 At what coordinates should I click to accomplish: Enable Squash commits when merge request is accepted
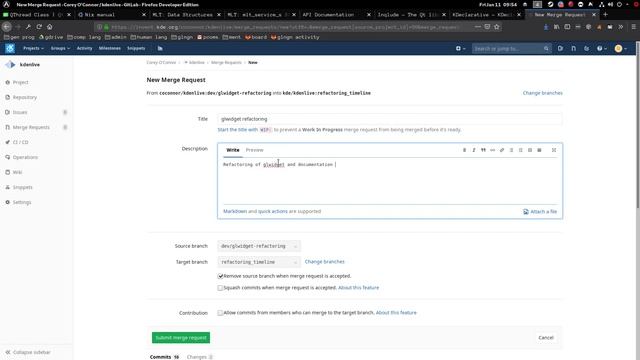(x=220, y=288)
